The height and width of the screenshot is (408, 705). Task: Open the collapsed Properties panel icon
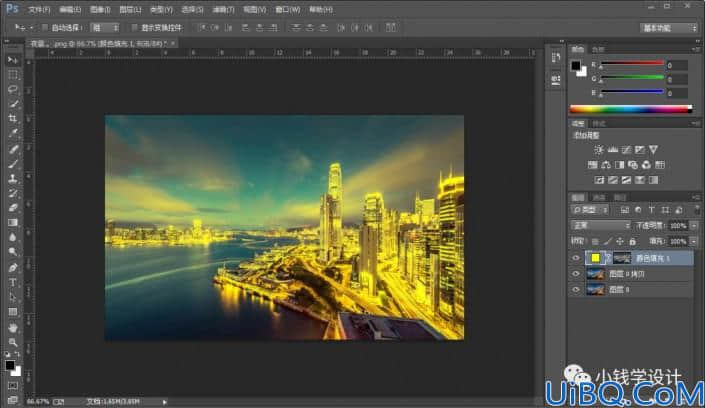(556, 80)
